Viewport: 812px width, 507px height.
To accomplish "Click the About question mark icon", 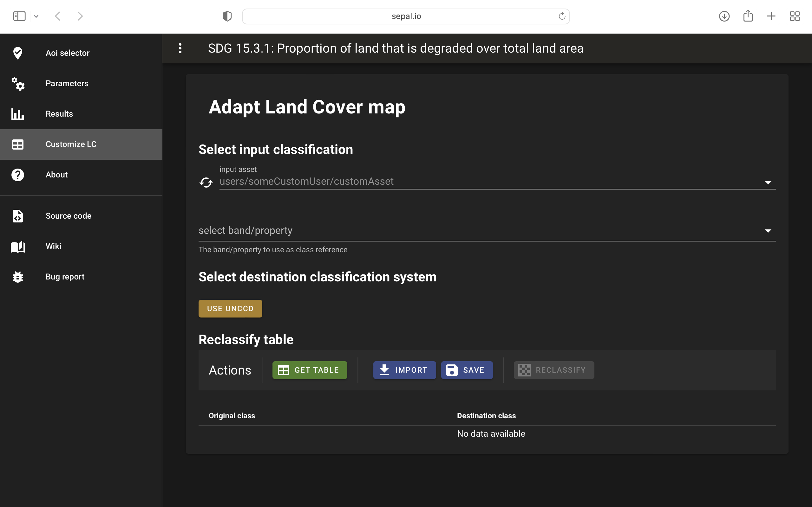I will [17, 175].
